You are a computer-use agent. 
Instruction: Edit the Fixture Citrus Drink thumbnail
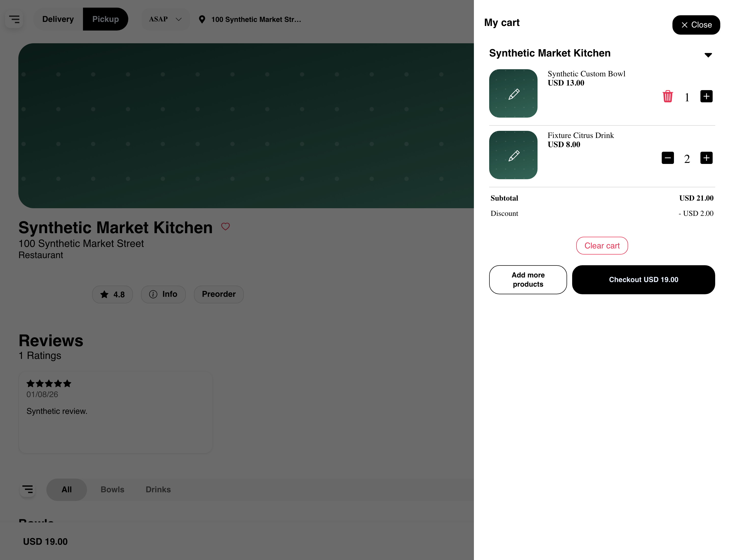(513, 155)
